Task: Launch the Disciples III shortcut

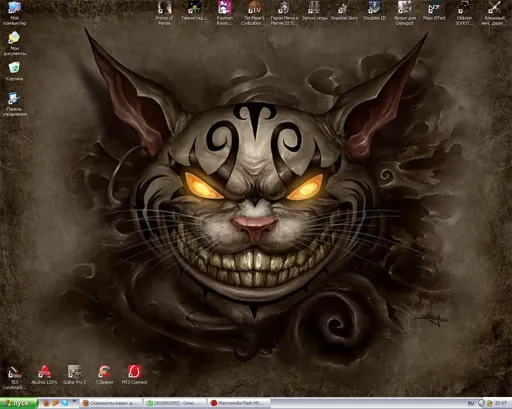Action: (x=374, y=11)
